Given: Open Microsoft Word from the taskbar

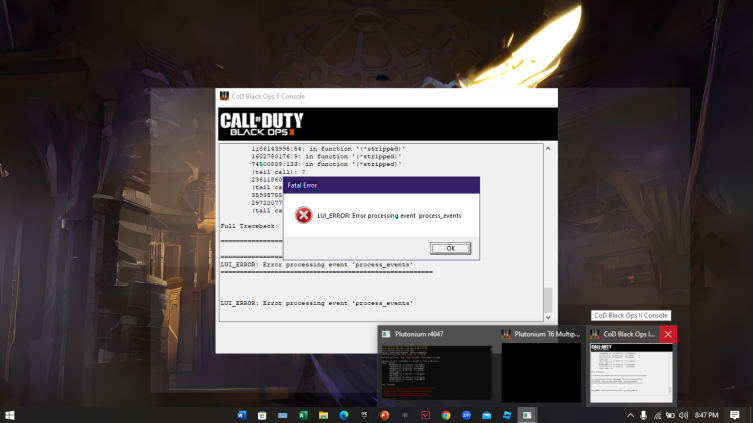Looking at the screenshot, I should 242,415.
